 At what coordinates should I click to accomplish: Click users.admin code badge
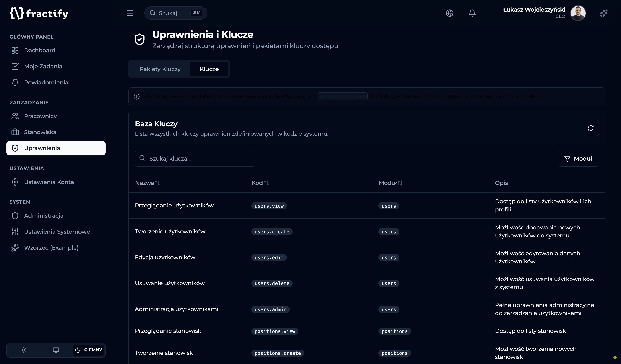coord(270,309)
